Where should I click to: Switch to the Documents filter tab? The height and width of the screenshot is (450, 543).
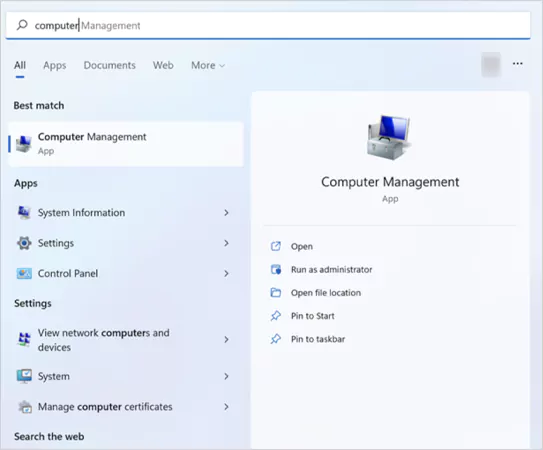pos(109,65)
